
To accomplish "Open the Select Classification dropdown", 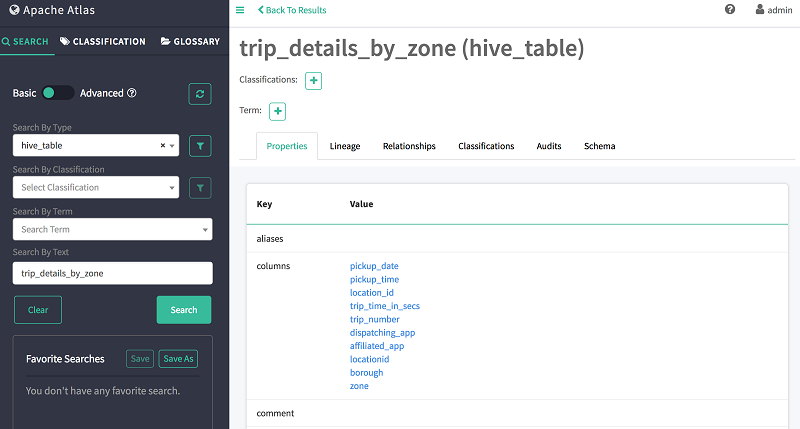I will tap(96, 187).
